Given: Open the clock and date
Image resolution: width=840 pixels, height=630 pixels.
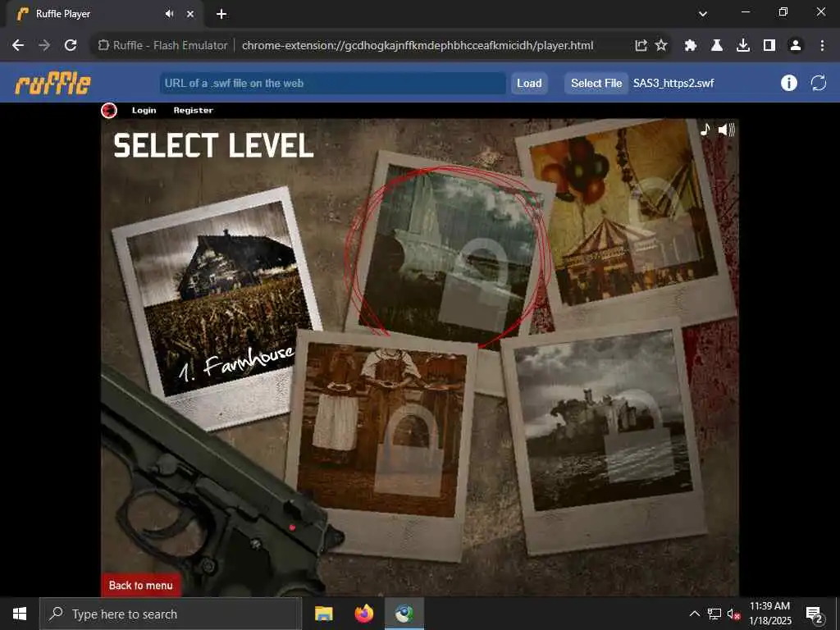Looking at the screenshot, I should pyautogui.click(x=769, y=614).
